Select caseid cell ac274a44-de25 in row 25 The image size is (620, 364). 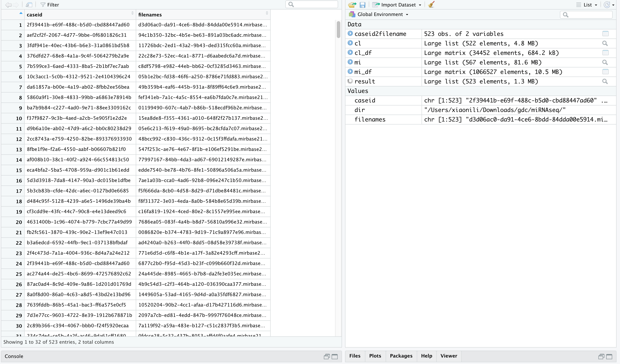coord(80,274)
